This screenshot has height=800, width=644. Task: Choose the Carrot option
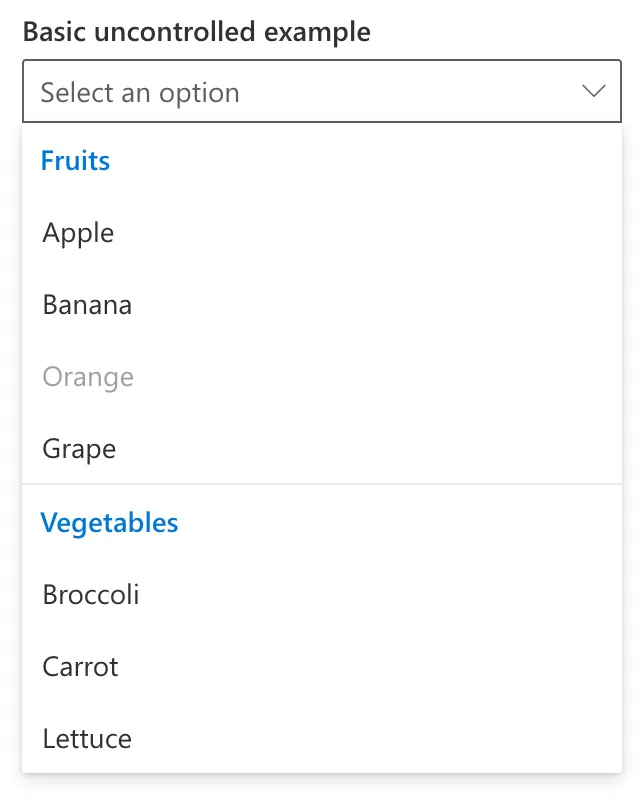click(80, 667)
